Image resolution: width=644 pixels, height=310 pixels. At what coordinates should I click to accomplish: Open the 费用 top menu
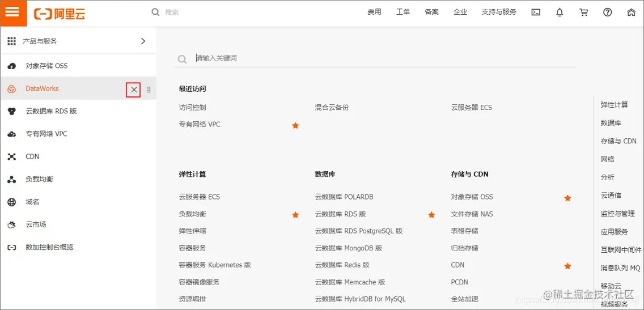(x=374, y=12)
